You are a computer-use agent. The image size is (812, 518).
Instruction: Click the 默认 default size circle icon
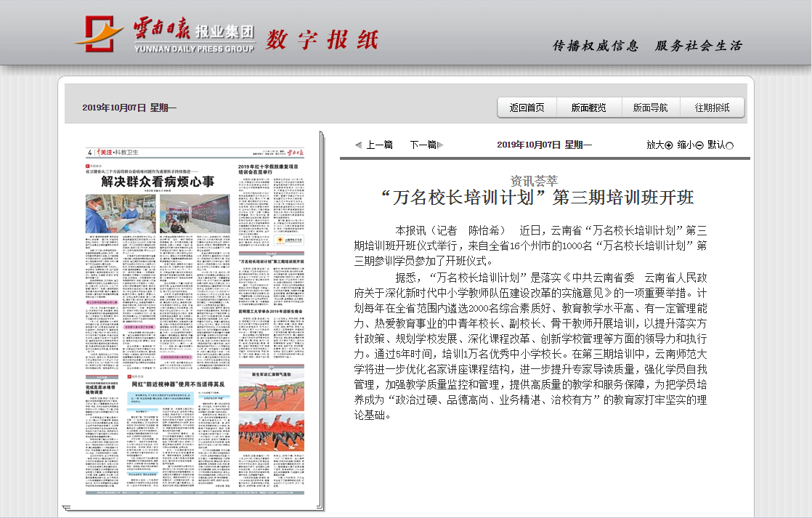[x=729, y=145]
